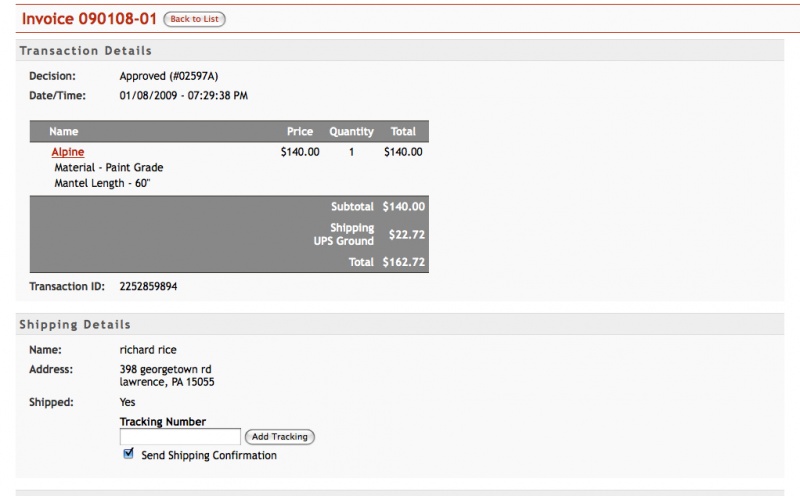
Task: Click the Name column header
Action: tap(64, 132)
